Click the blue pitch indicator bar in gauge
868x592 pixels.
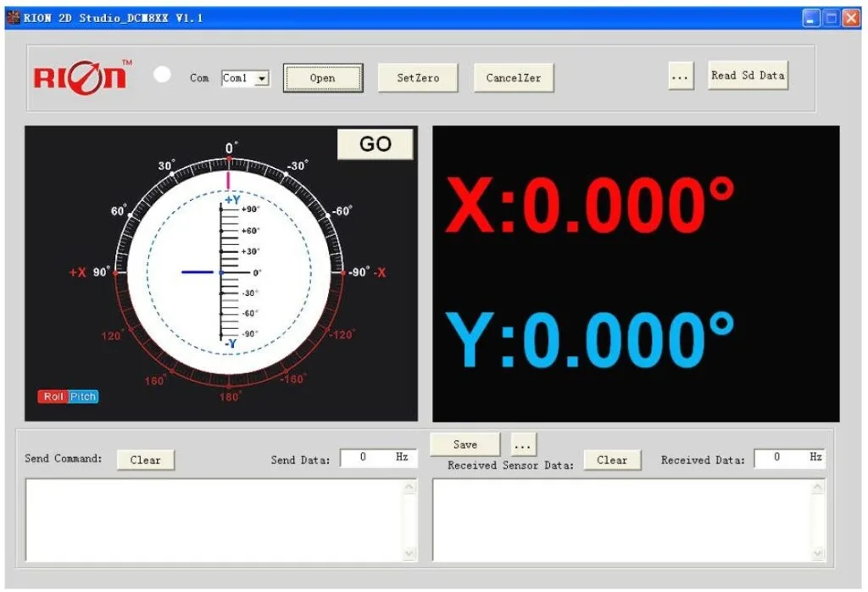click(x=198, y=272)
